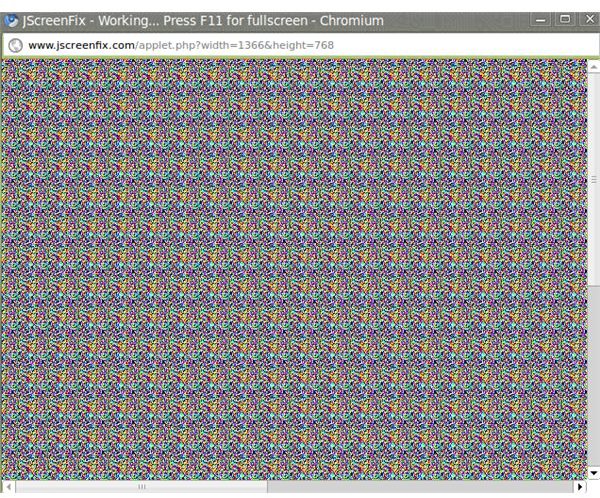600x498 pixels.
Task: Click the horizontal scrollbar left arrow
Action: click(8, 487)
